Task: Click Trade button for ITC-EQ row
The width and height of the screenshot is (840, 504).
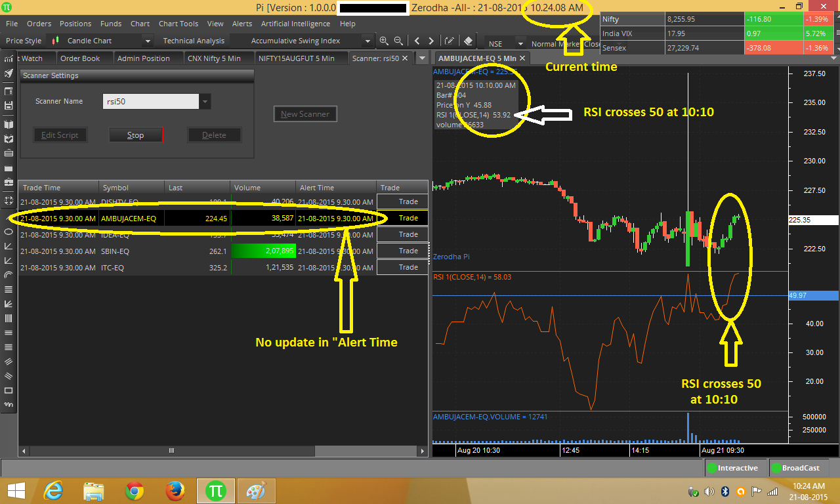Action: point(402,267)
